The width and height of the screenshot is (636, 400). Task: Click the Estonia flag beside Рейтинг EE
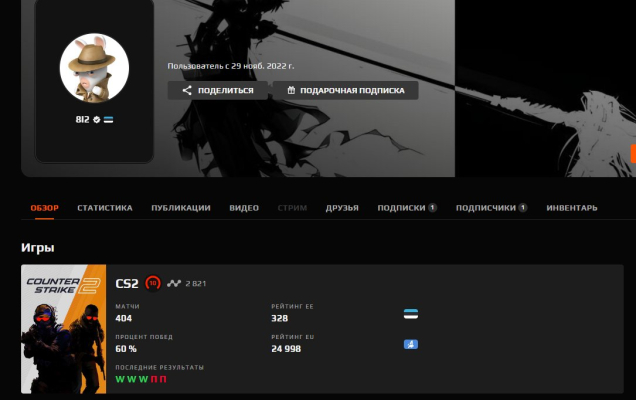coord(410,314)
